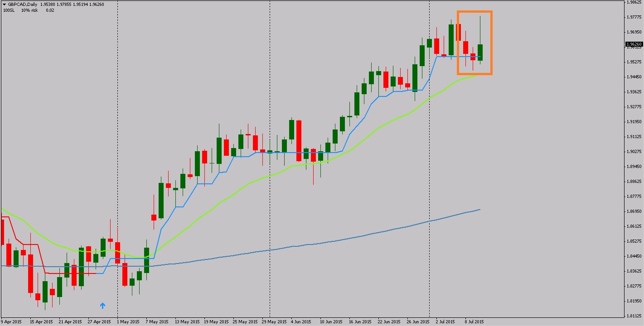Click the 2 Jul 2015 date label

[x=445, y=322]
